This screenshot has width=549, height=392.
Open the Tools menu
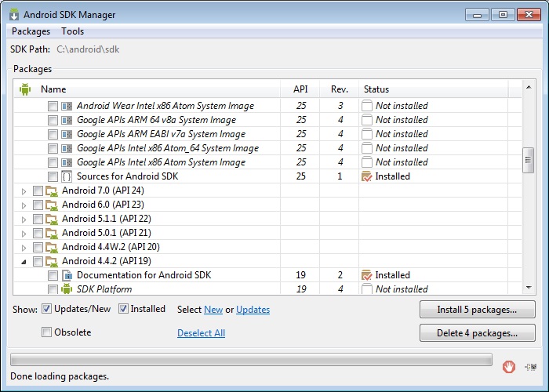[72, 31]
